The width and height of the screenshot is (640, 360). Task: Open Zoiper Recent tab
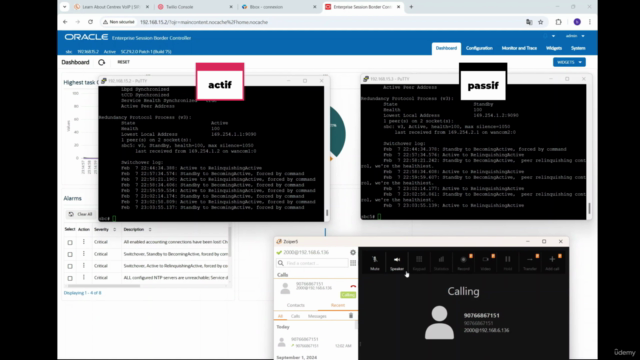338,305
